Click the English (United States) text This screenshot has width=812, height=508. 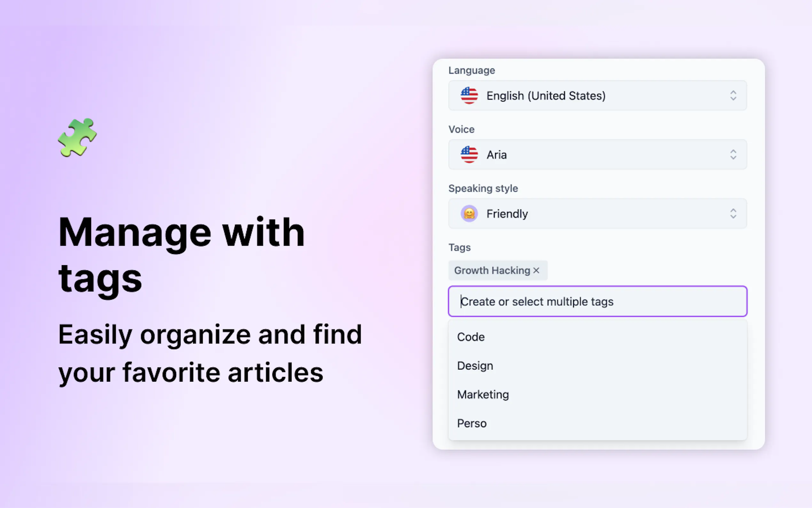tap(546, 96)
